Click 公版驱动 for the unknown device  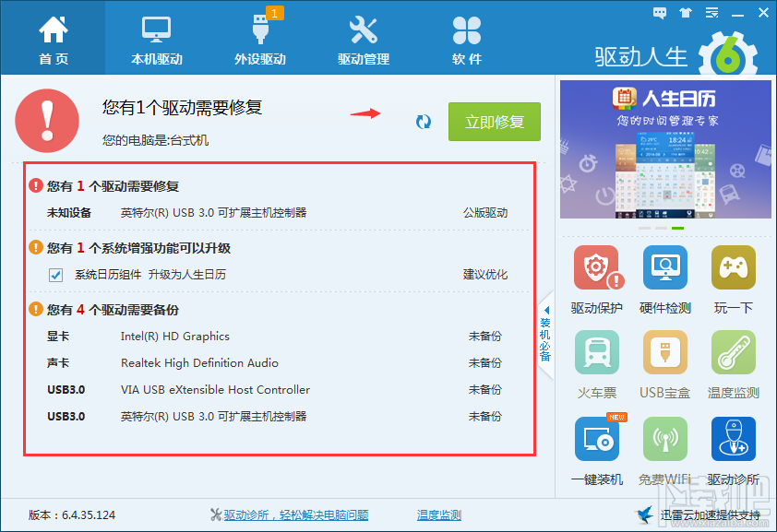[485, 213]
